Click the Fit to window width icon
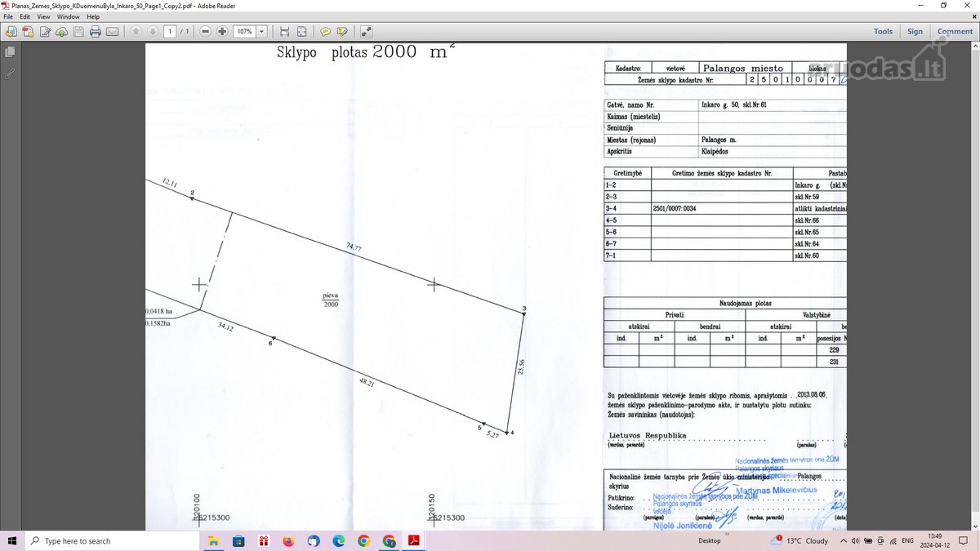980x551 pixels. tap(284, 32)
